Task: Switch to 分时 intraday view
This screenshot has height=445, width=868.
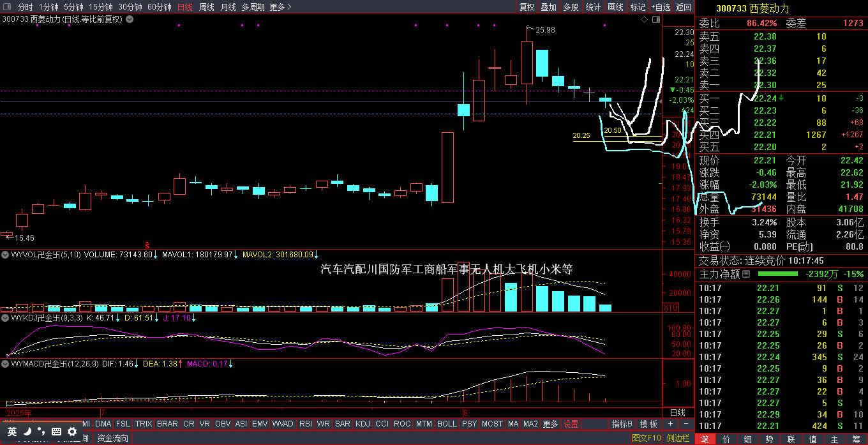Action: tap(26, 7)
